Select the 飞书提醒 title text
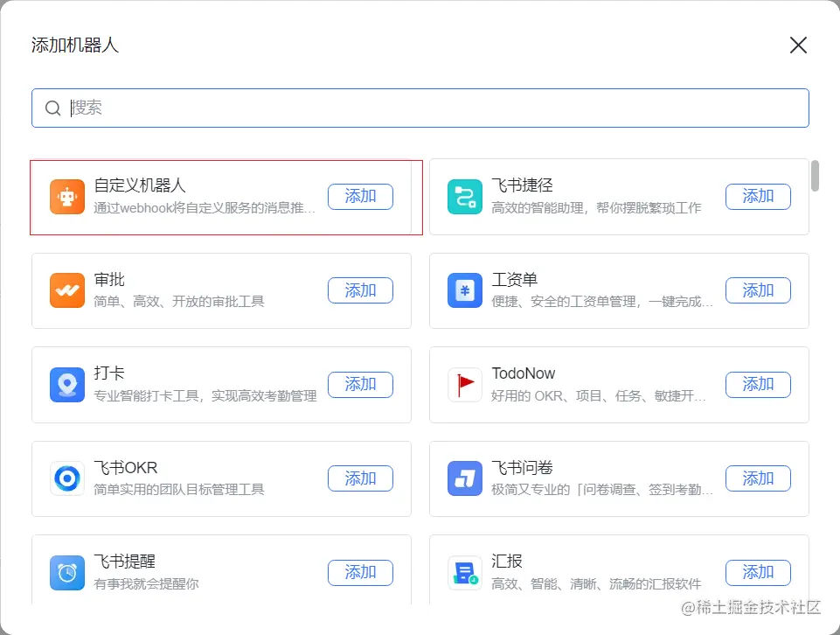Image resolution: width=840 pixels, height=635 pixels. 125,561
